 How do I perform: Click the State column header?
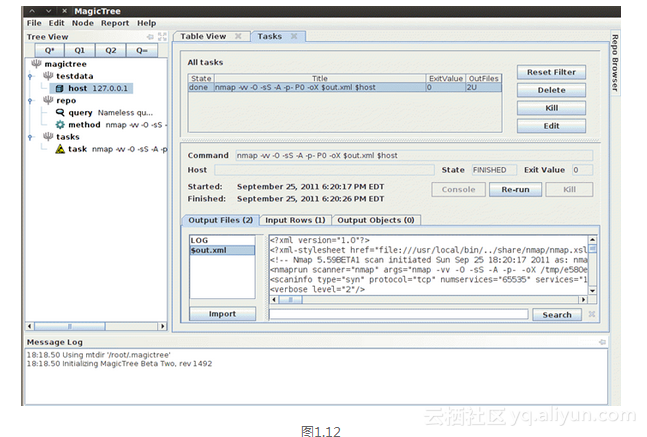(x=201, y=78)
